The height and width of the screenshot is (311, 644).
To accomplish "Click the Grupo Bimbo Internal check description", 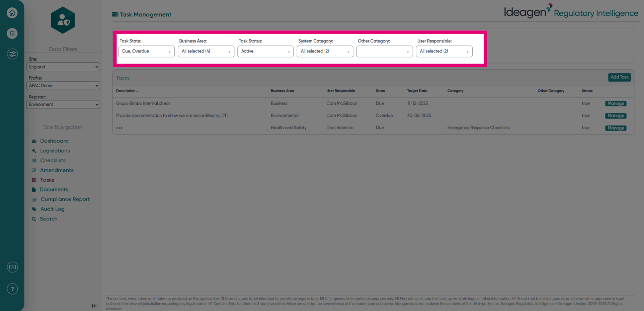I will [143, 103].
